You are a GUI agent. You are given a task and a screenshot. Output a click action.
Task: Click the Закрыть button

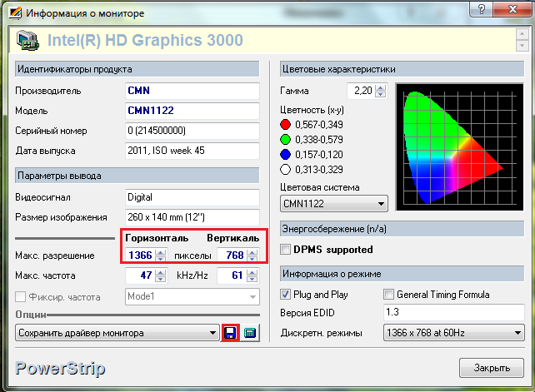pos(492,368)
